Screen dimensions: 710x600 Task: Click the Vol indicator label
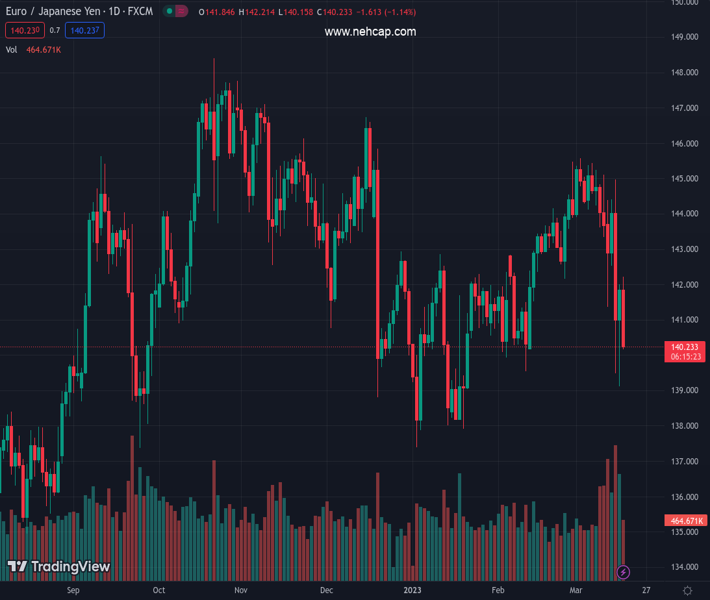pyautogui.click(x=12, y=49)
